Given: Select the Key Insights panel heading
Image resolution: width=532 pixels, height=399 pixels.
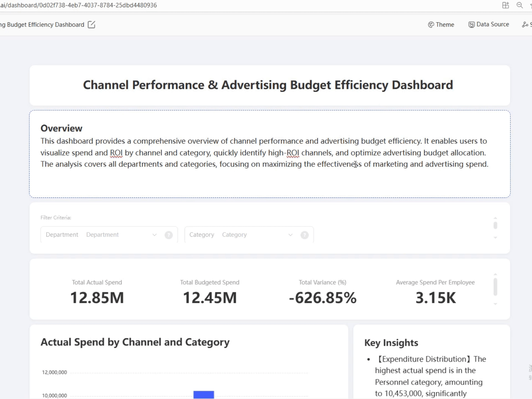Looking at the screenshot, I should pos(391,343).
